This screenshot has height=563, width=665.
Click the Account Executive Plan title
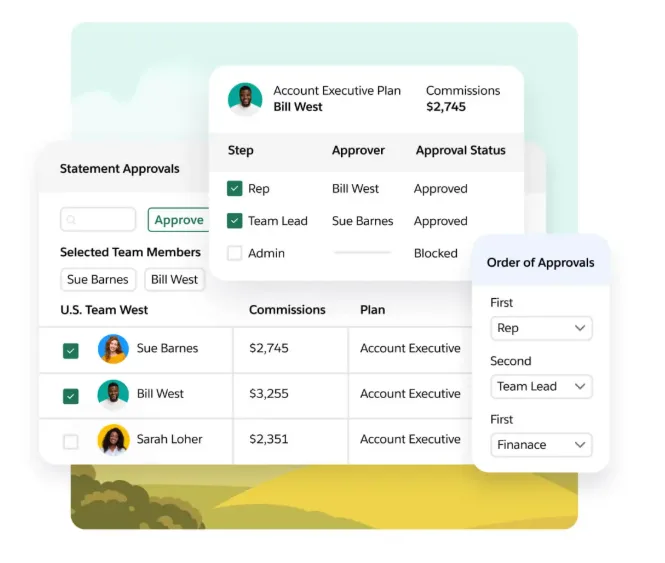337,90
